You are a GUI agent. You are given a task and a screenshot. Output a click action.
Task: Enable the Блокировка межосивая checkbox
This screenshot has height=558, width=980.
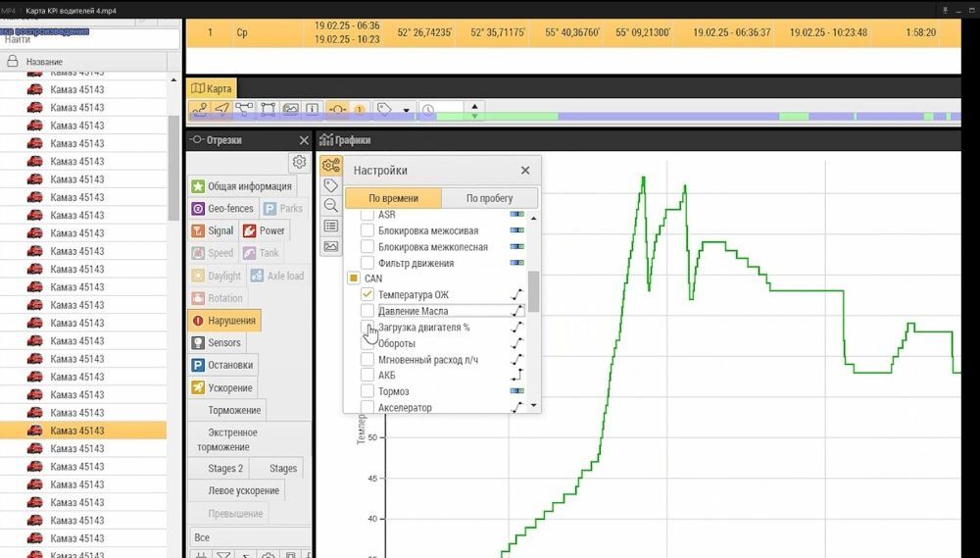point(367,230)
